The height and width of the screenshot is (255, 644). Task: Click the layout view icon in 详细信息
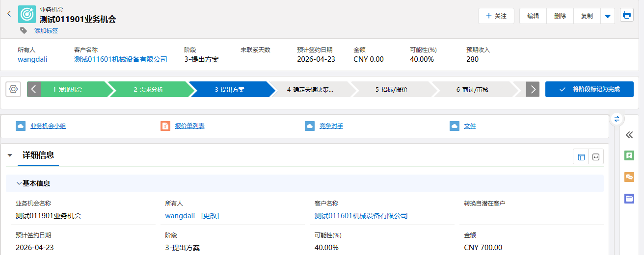[581, 157]
